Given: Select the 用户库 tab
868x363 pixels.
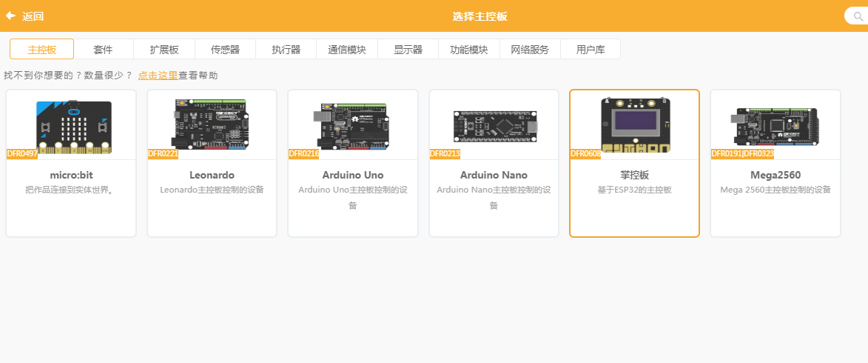Looking at the screenshot, I should (591, 50).
